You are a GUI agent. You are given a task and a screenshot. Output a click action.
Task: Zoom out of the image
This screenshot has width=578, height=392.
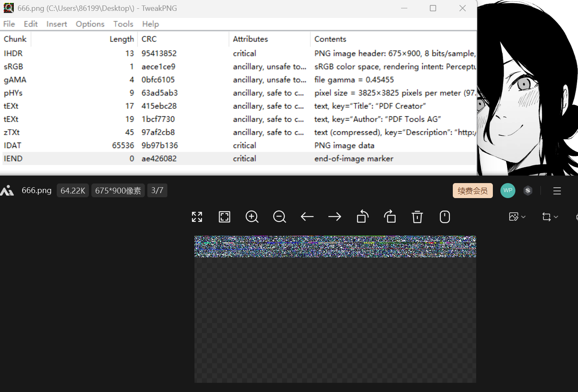280,217
